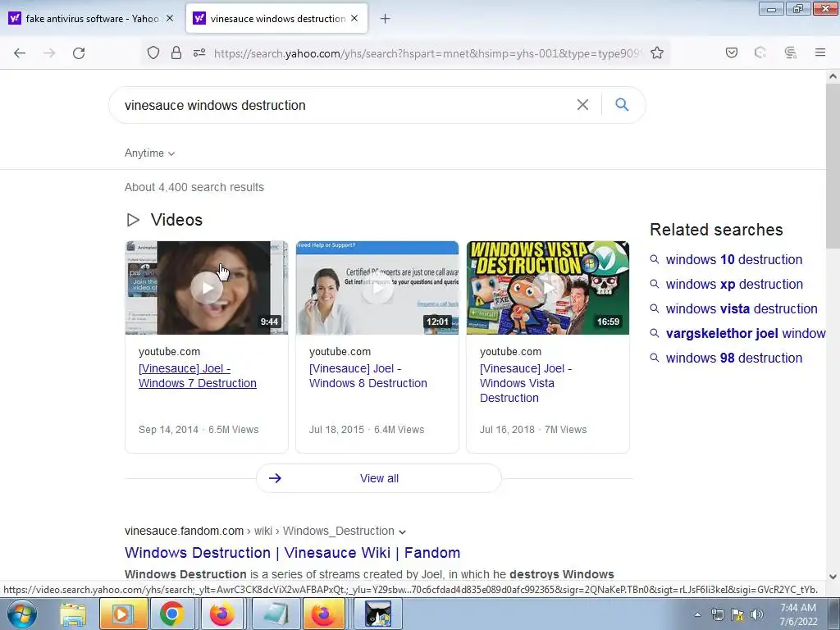View all video results
This screenshot has height=630, width=840.
[x=379, y=478]
